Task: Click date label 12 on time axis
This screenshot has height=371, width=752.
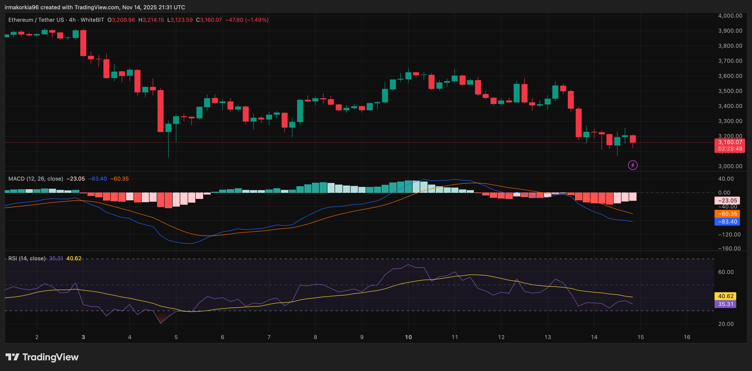Action: (501, 337)
